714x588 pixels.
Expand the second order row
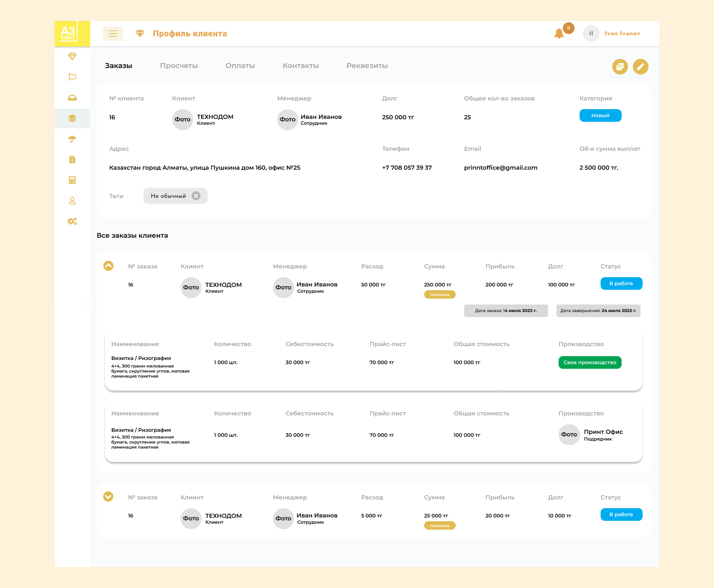pos(108,497)
